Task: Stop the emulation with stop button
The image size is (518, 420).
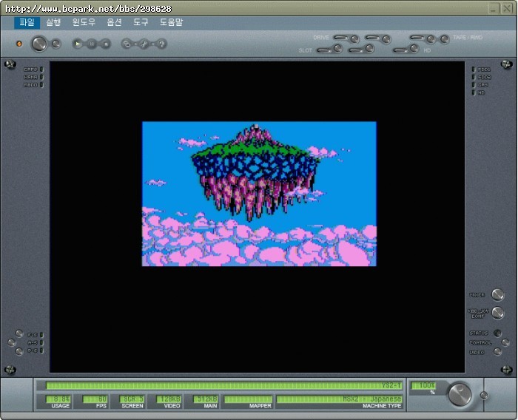Action: point(106,44)
